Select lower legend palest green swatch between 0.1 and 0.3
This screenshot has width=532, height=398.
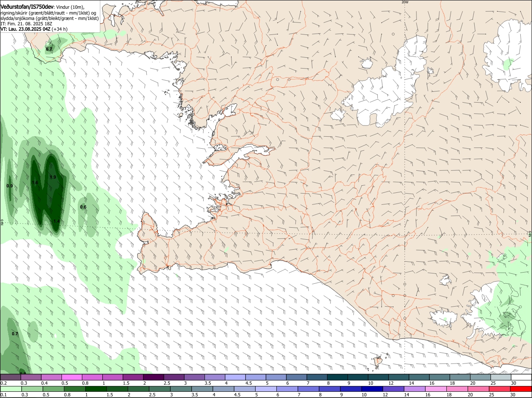tap(11, 389)
